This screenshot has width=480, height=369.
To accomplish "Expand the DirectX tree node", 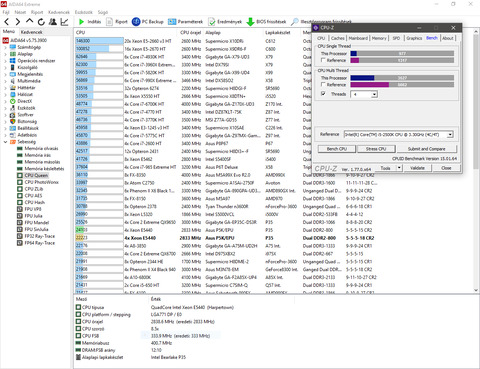I will click(x=5, y=101).
